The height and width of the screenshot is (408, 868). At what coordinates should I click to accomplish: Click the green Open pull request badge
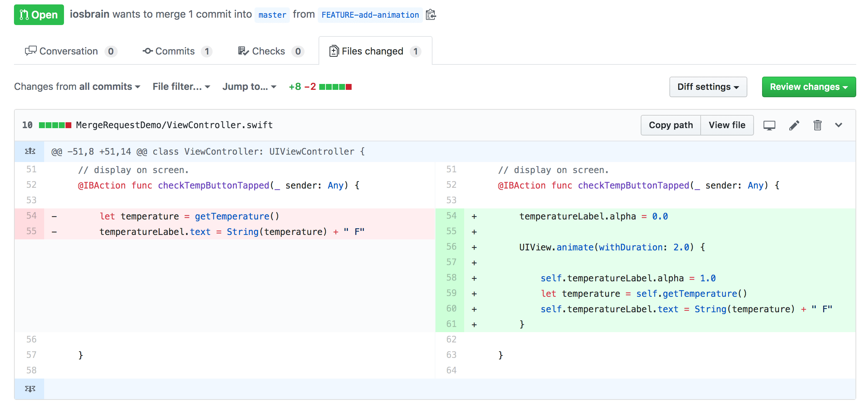39,15
